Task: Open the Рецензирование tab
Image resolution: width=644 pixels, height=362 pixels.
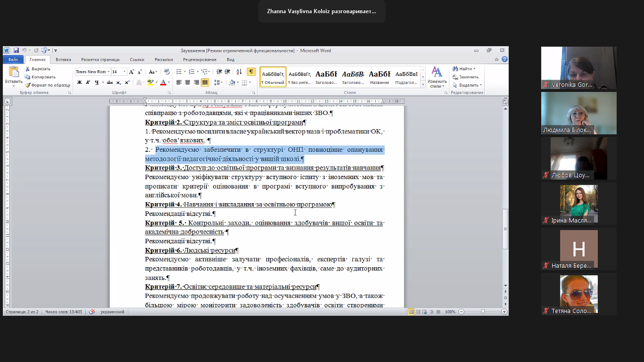Action: tap(199, 60)
